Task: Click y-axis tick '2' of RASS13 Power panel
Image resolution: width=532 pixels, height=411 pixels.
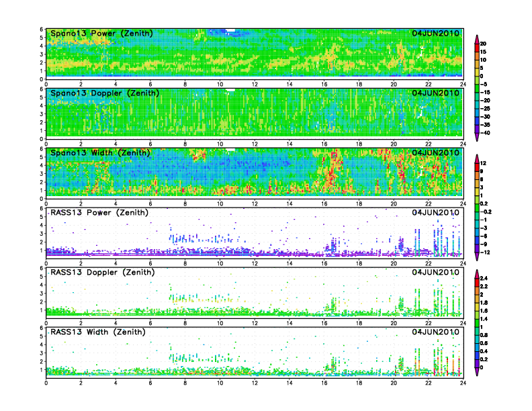Action: pos(42,242)
